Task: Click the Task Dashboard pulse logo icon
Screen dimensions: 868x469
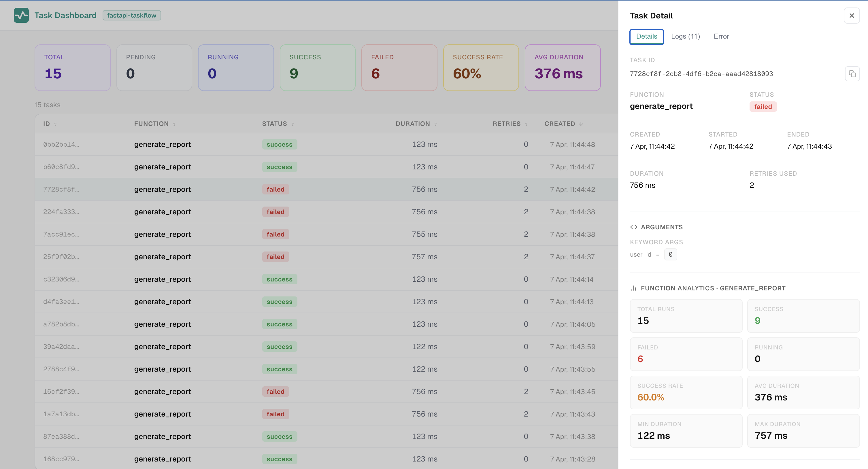Action: [x=21, y=15]
